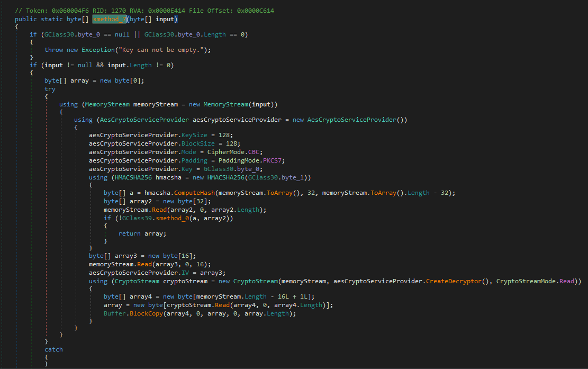Click the CreateDecryptor method call
This screenshot has height=369, width=588.
454,281
